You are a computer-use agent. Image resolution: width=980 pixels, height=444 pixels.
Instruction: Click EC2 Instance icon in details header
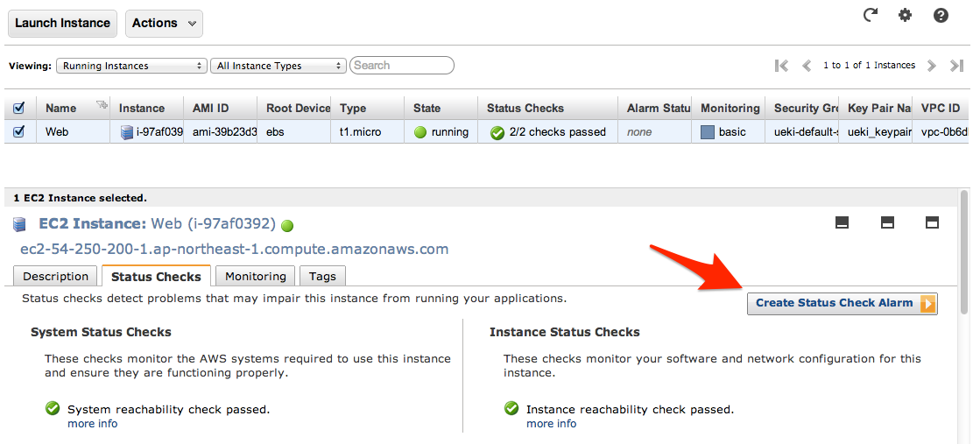pyautogui.click(x=19, y=224)
